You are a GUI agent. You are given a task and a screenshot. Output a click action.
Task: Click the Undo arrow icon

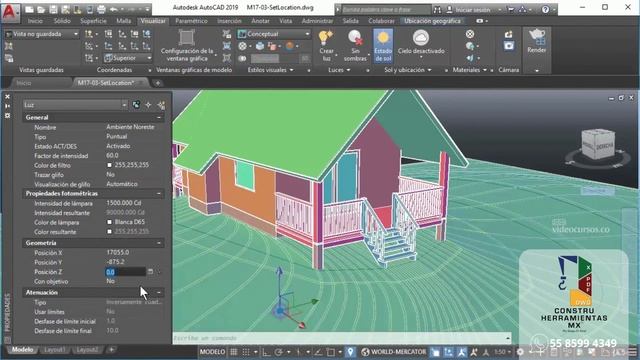coord(114,9)
